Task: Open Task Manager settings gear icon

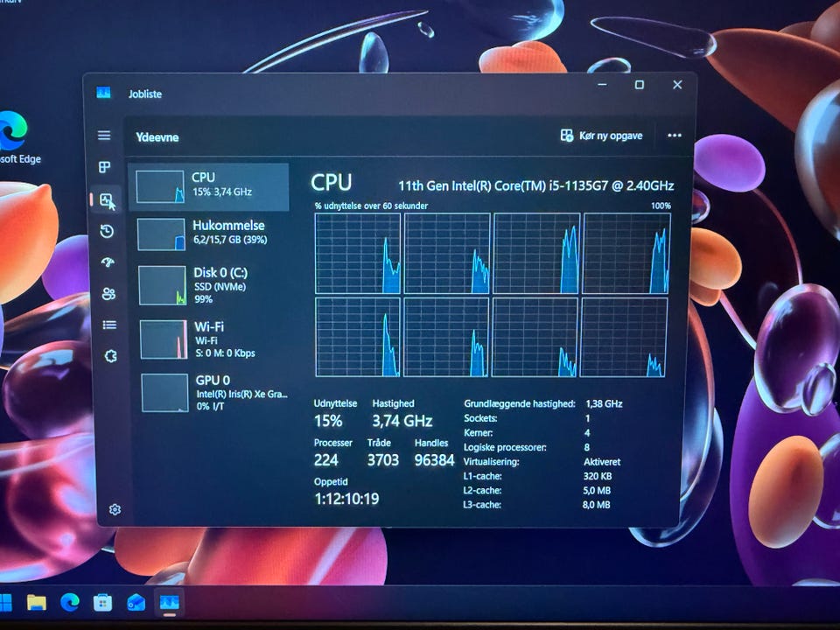Action: pyautogui.click(x=115, y=509)
